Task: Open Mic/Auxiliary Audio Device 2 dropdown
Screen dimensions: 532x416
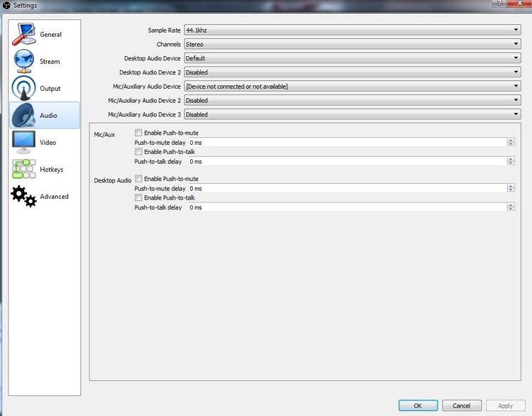Action: coord(352,100)
